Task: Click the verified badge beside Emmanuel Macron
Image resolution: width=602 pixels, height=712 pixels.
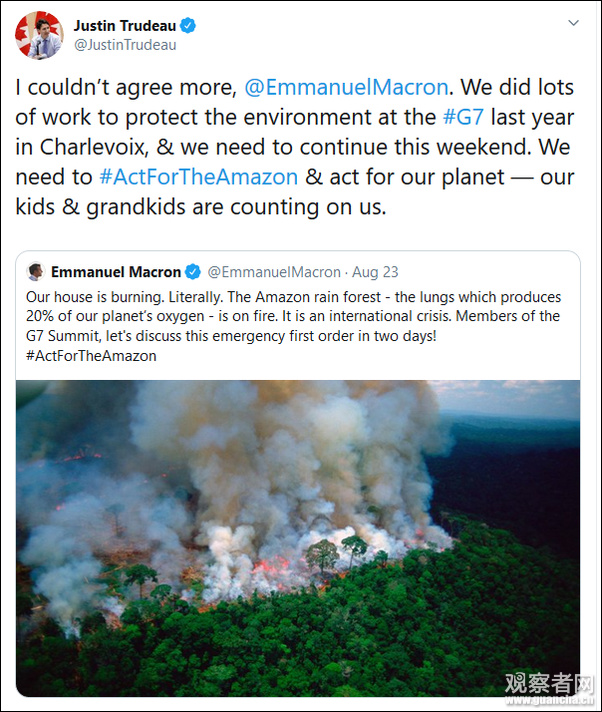Action: point(194,272)
